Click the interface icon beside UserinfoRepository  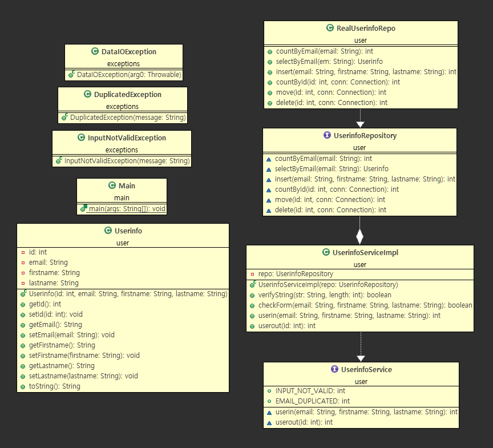coord(328,135)
